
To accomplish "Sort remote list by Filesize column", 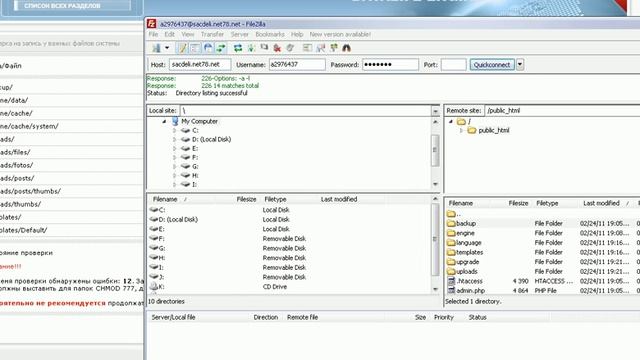I will pos(518,203).
